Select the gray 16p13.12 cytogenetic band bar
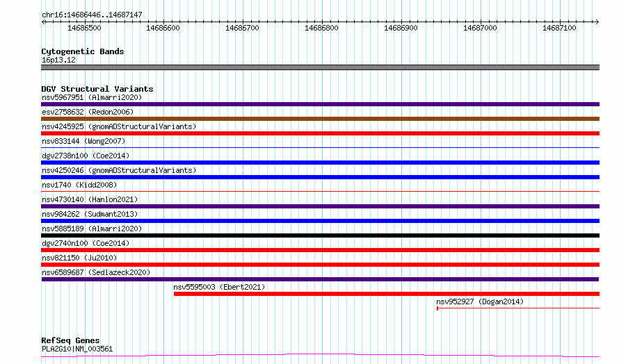 pyautogui.click(x=320, y=67)
